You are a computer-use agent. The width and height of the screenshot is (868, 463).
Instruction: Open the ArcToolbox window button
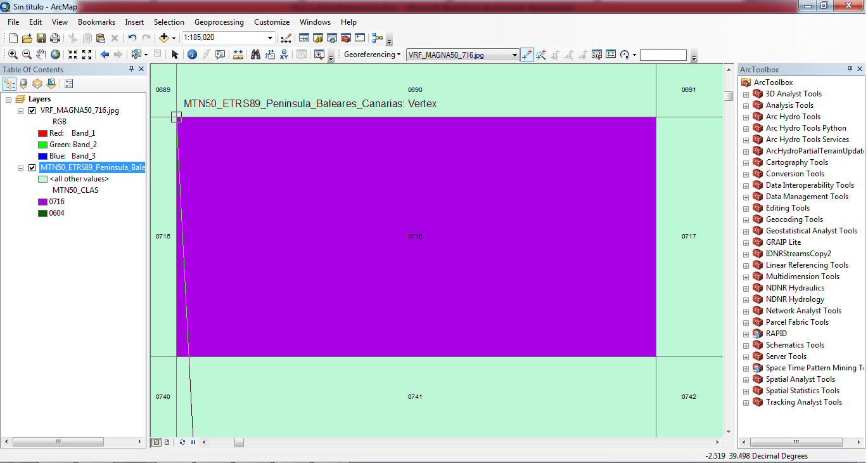point(346,38)
